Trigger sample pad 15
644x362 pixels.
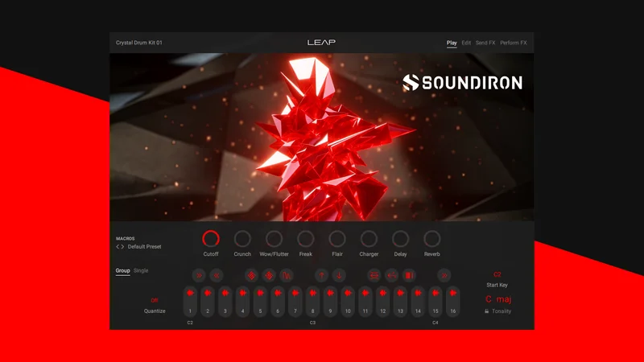click(x=436, y=301)
